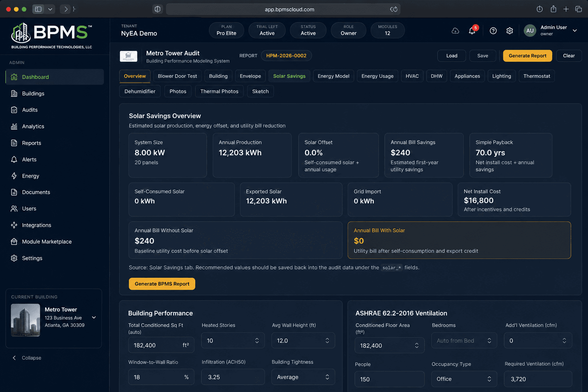Switch to the HVAC tab
This screenshot has width=588, height=392.
pos(412,76)
